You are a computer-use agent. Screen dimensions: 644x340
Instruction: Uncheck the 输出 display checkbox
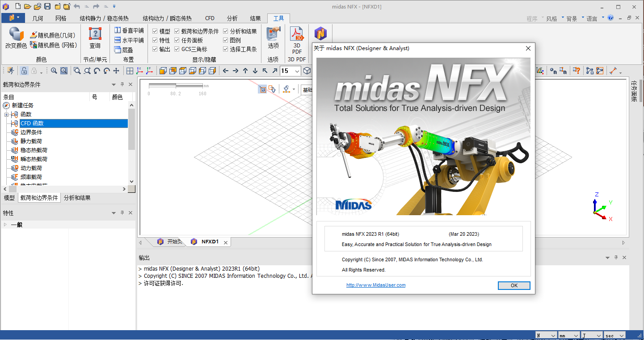[155, 49]
